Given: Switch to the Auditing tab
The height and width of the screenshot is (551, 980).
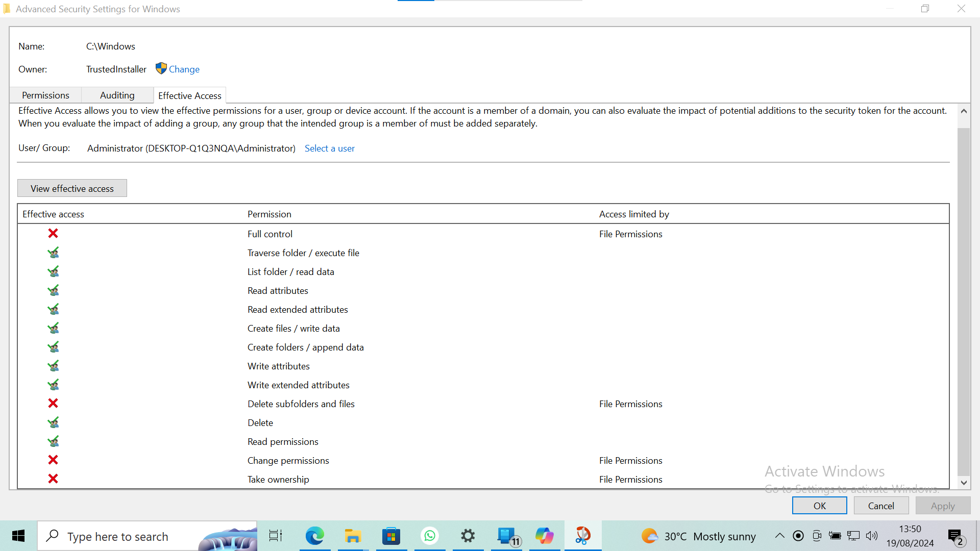Looking at the screenshot, I should pyautogui.click(x=117, y=95).
